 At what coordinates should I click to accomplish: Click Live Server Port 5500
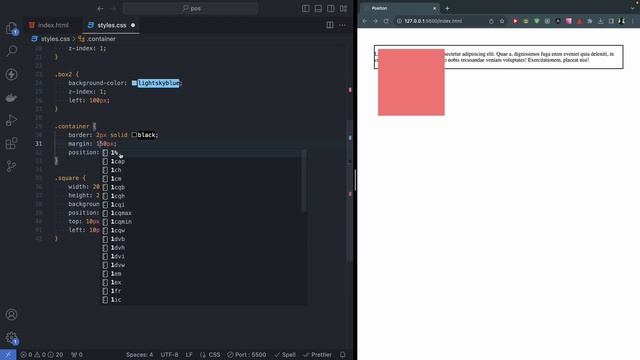pyautogui.click(x=247, y=355)
